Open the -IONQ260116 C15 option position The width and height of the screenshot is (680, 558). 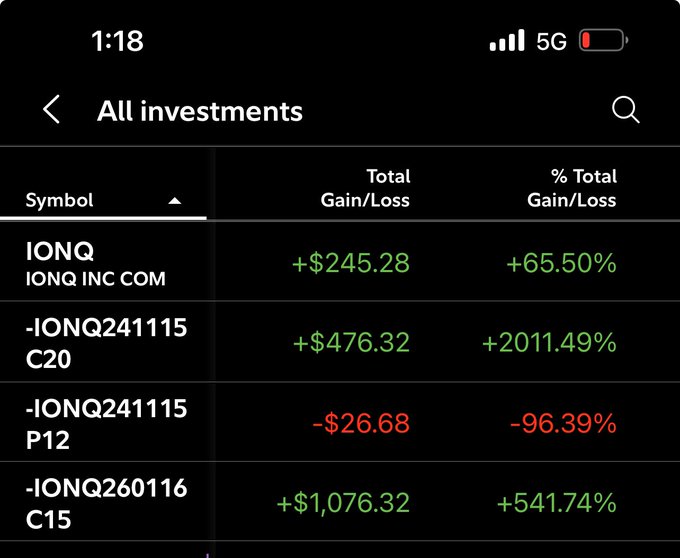[106, 502]
